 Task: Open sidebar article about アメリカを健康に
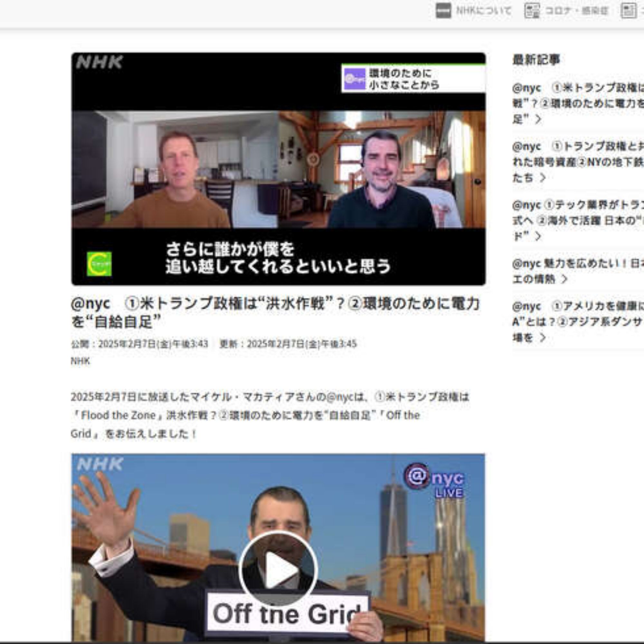[x=578, y=322]
